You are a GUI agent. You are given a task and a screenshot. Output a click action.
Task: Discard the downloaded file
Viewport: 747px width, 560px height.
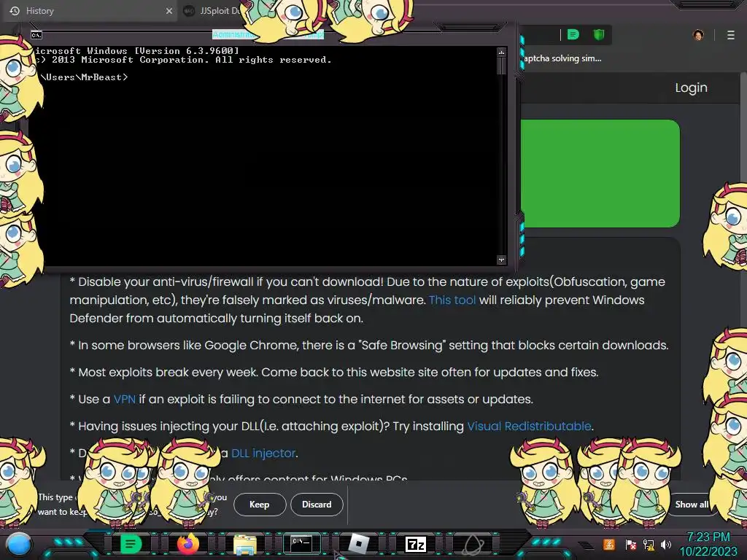pos(317,505)
